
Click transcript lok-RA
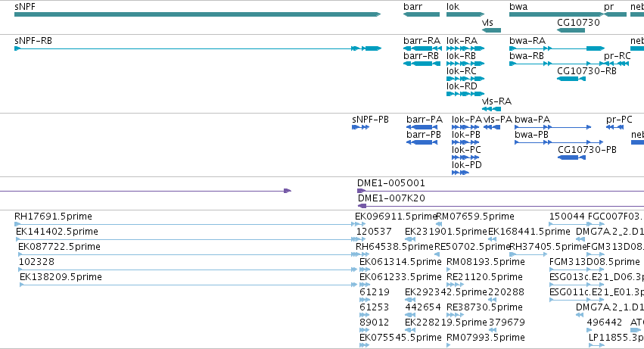[x=465, y=48]
